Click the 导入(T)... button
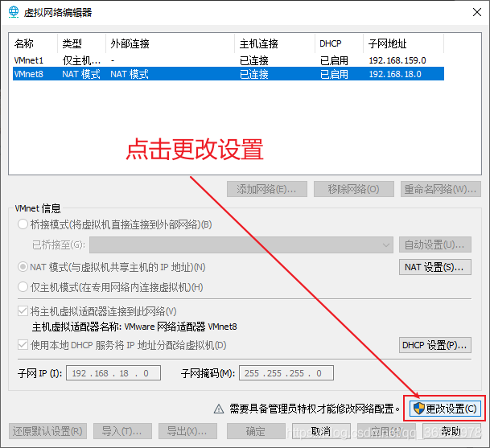 click(x=122, y=431)
